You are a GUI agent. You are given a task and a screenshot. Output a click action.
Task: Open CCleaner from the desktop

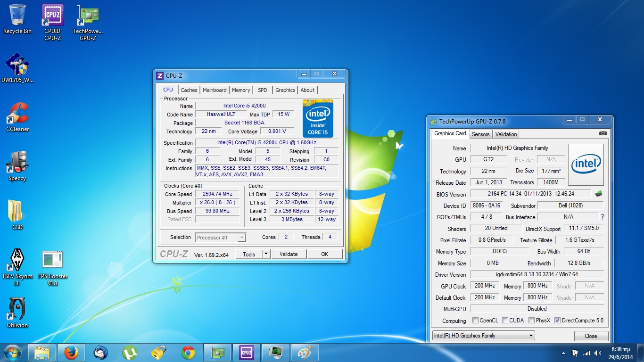(x=17, y=117)
